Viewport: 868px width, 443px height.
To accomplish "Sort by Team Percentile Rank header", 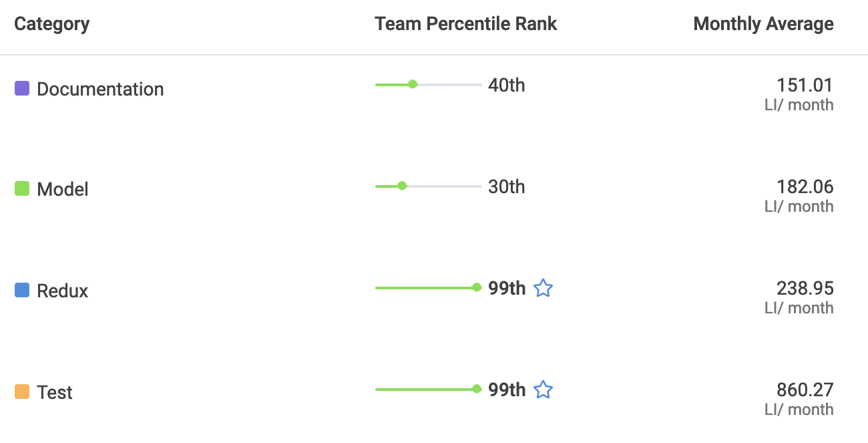I will (465, 24).
